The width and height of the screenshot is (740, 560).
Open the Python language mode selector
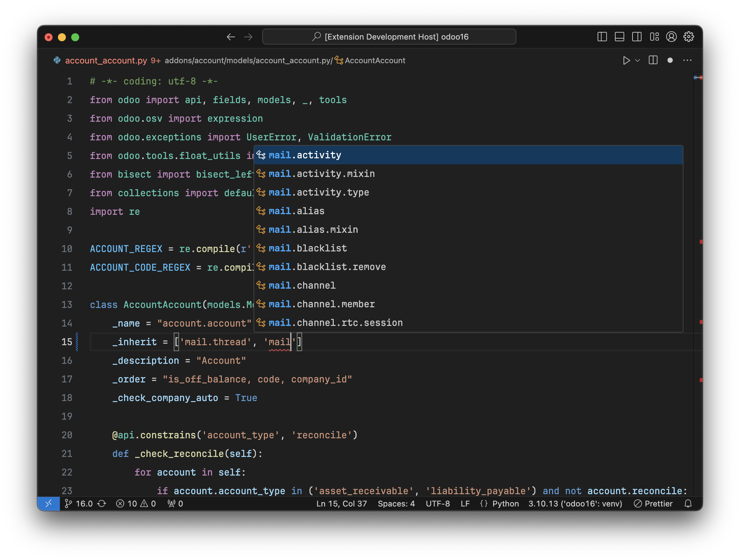505,503
